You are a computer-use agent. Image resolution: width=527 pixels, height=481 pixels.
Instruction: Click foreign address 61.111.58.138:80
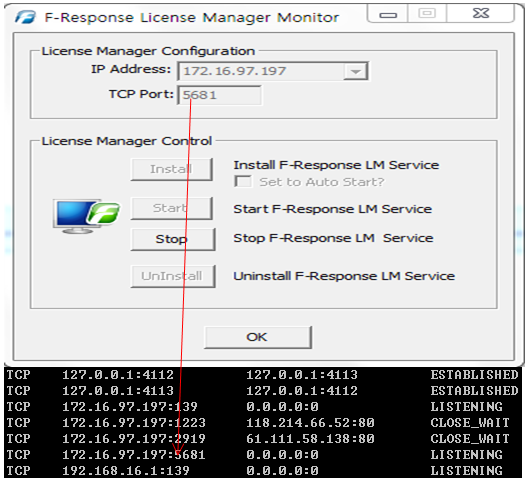311,439
